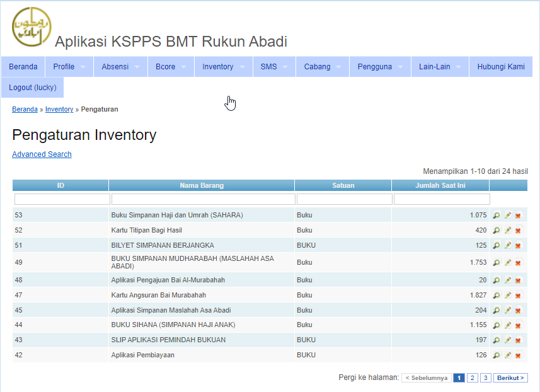
Task: View Aplikasi Simpanan Maslahah Asa Abadi row
Action: pyautogui.click(x=497, y=310)
